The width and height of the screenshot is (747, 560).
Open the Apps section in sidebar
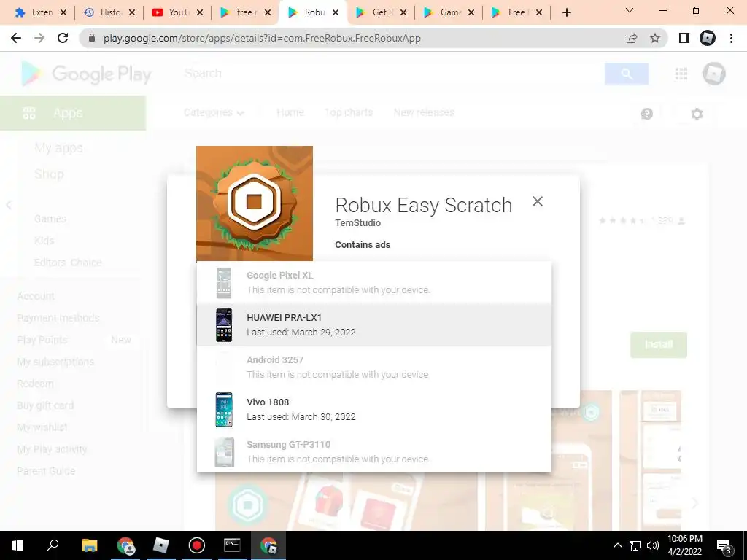(x=73, y=113)
